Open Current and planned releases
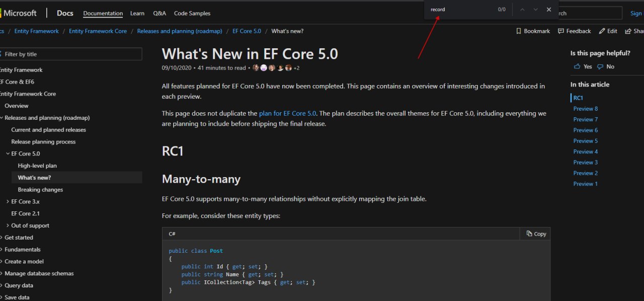 tap(49, 130)
